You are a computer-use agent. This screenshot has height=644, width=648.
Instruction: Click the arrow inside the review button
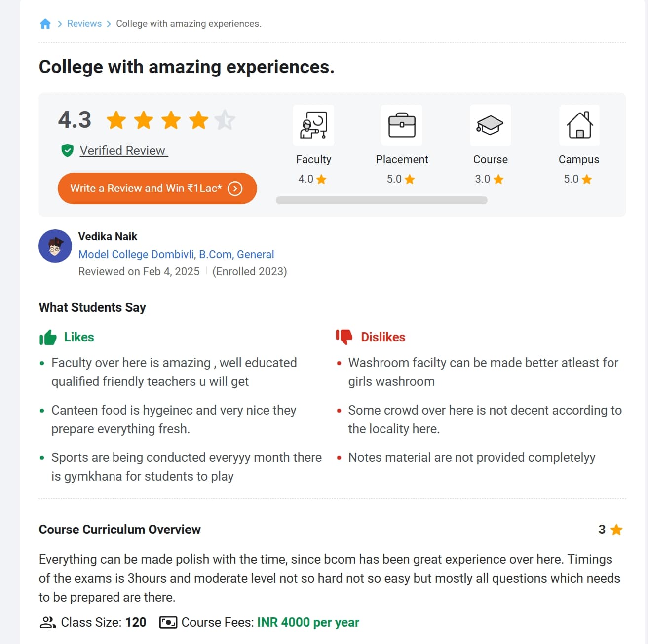coord(235,189)
